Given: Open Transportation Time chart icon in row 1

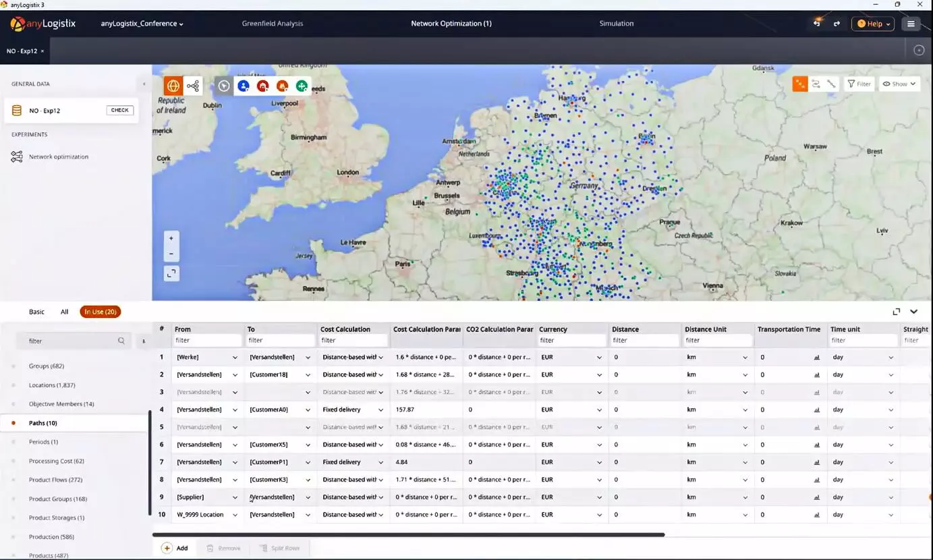Looking at the screenshot, I should (817, 357).
